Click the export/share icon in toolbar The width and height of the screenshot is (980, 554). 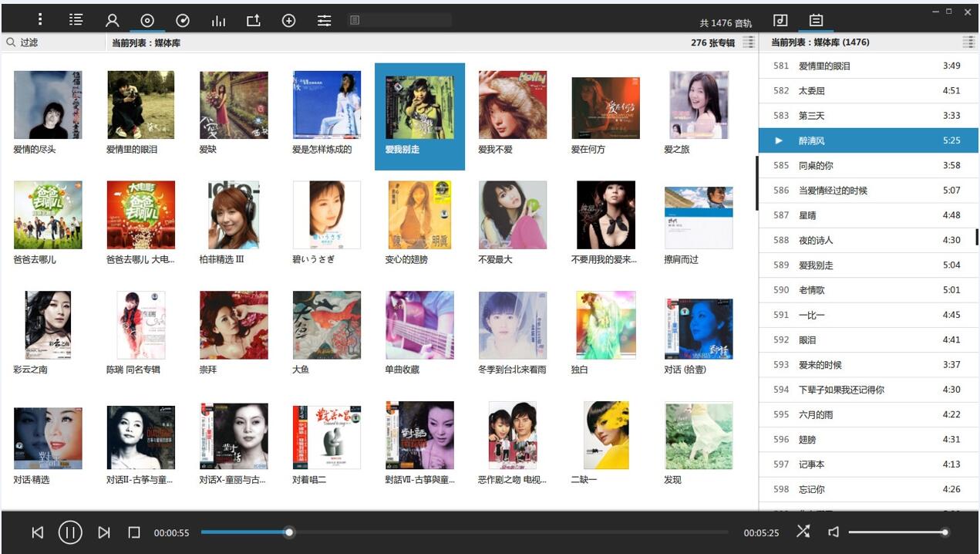[253, 21]
